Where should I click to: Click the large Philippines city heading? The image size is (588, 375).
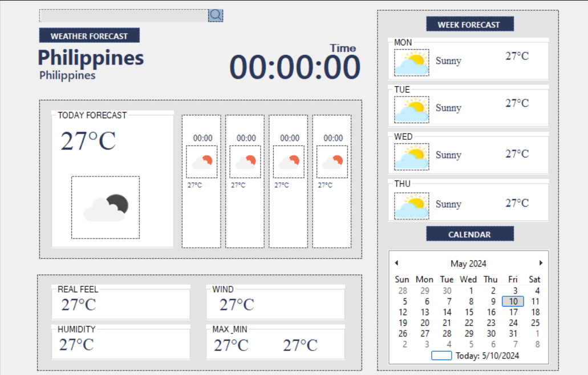[91, 58]
